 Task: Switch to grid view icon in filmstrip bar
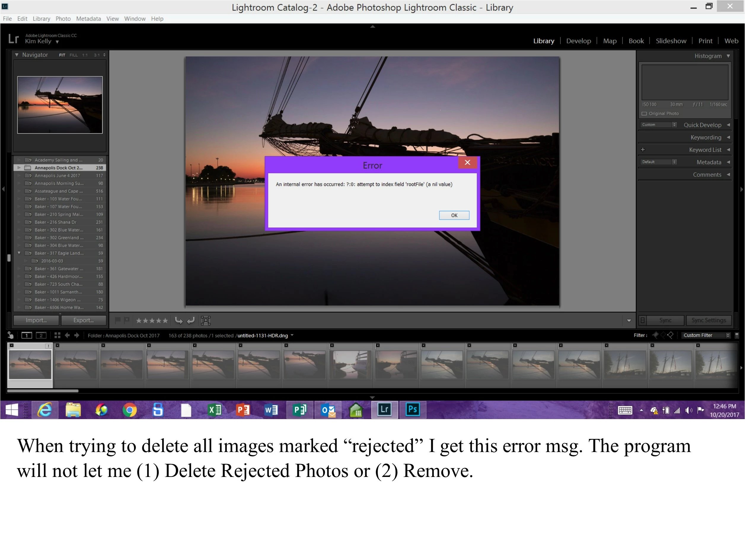tap(57, 335)
